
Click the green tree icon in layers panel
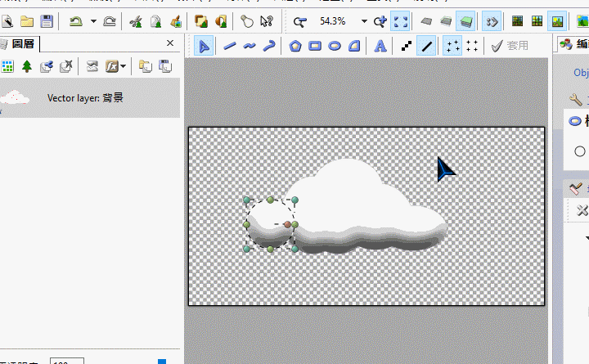click(x=27, y=66)
